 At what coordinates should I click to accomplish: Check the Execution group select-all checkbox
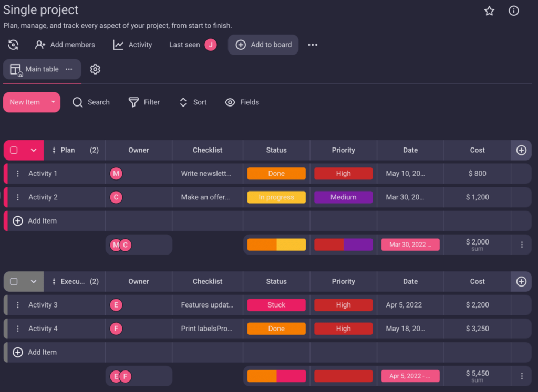14,282
